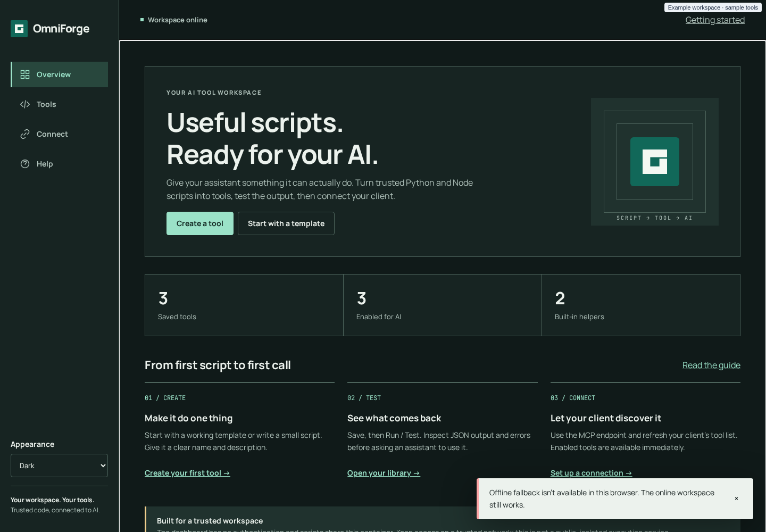Click the 'Make it do one thing' heading
This screenshot has height=532, width=766.
188,418
